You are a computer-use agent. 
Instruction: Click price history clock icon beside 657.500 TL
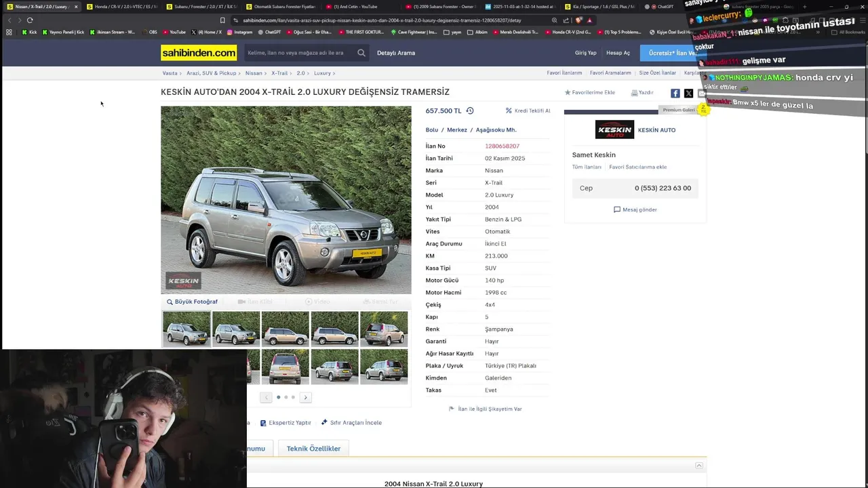(x=470, y=111)
